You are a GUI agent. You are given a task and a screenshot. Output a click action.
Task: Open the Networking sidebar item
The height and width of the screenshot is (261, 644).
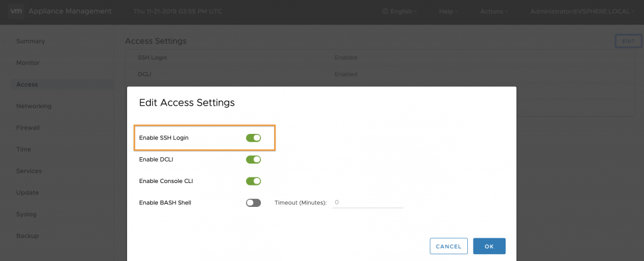point(34,106)
